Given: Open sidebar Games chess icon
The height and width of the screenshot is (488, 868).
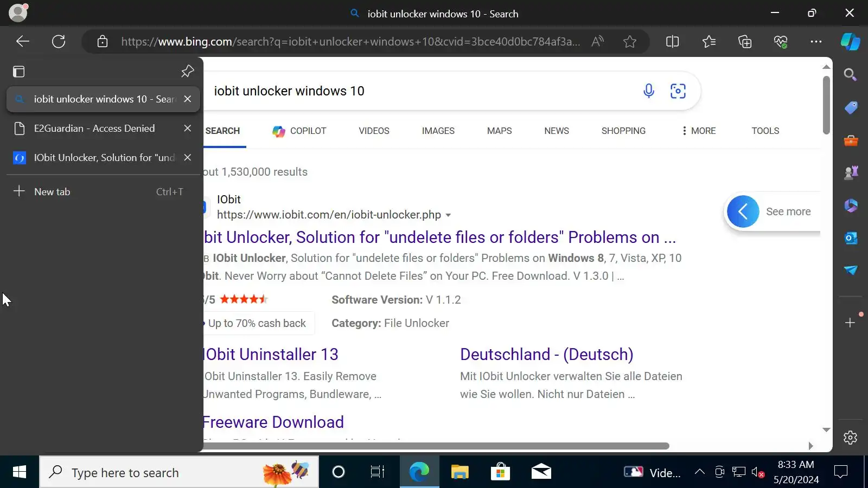Looking at the screenshot, I should [850, 172].
